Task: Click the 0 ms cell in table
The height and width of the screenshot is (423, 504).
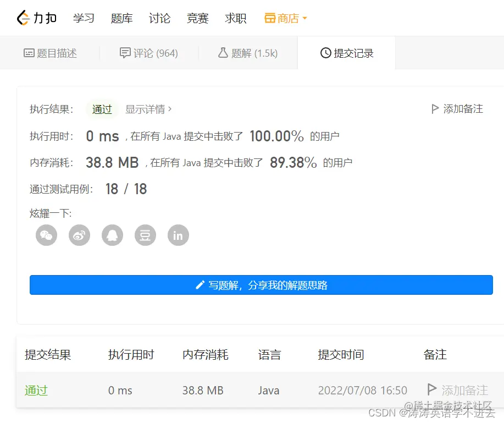Action: (x=120, y=391)
